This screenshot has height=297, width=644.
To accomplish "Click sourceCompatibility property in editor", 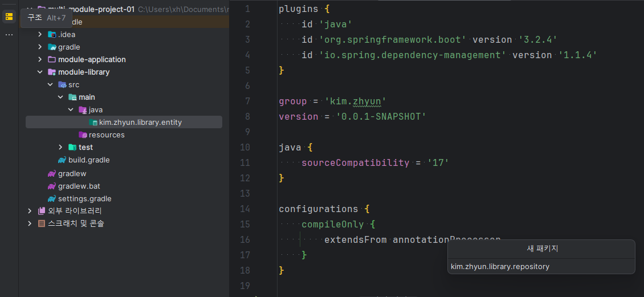I will point(355,162).
